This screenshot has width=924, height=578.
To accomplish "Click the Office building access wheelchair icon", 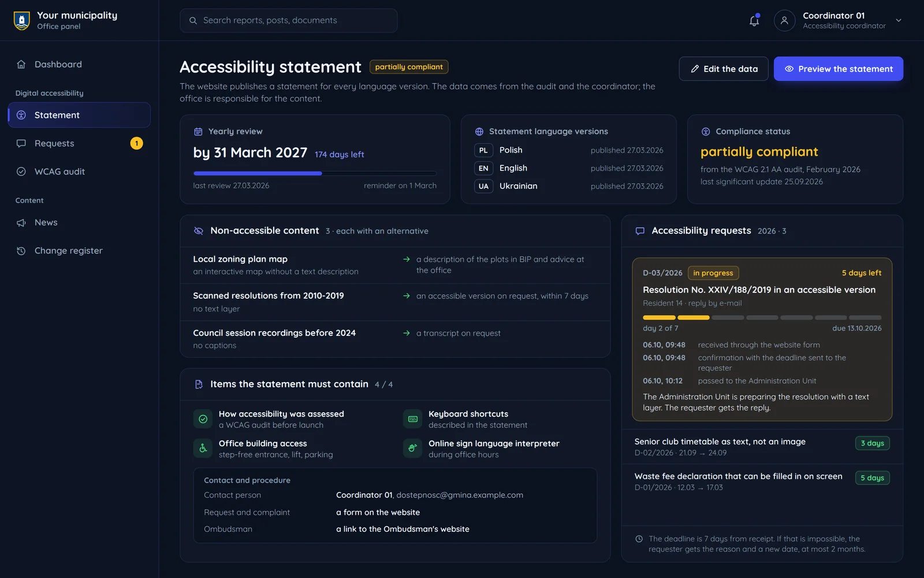I will click(203, 448).
